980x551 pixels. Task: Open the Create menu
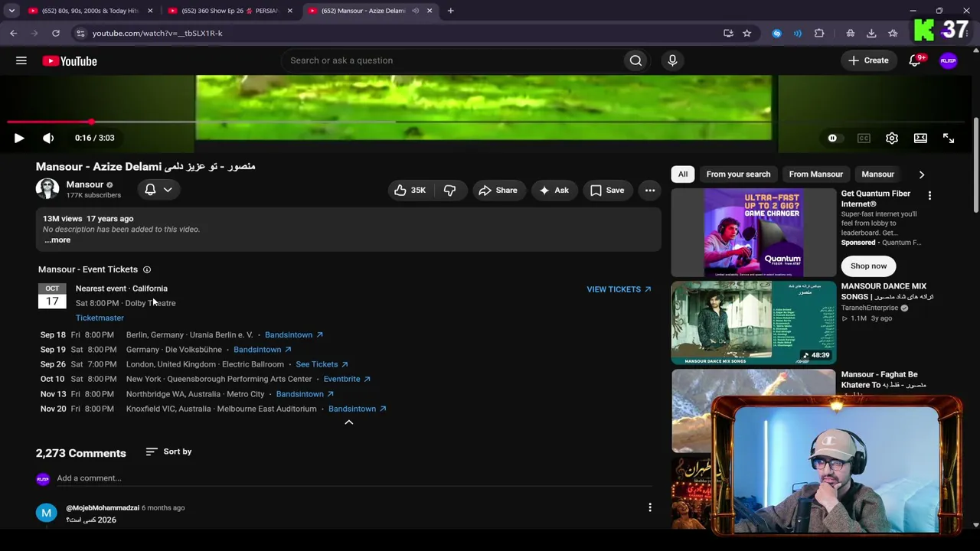coord(869,60)
